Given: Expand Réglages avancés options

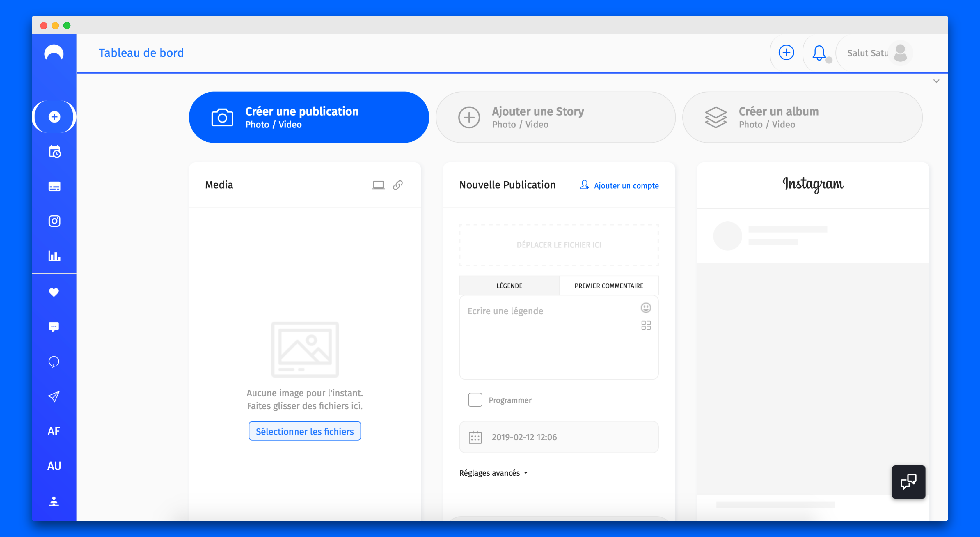Looking at the screenshot, I should coord(493,473).
